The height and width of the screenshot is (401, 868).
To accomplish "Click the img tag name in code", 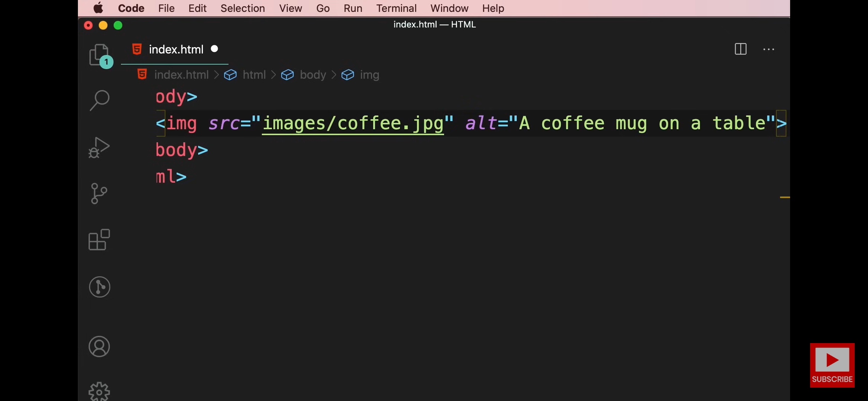I will (x=181, y=123).
